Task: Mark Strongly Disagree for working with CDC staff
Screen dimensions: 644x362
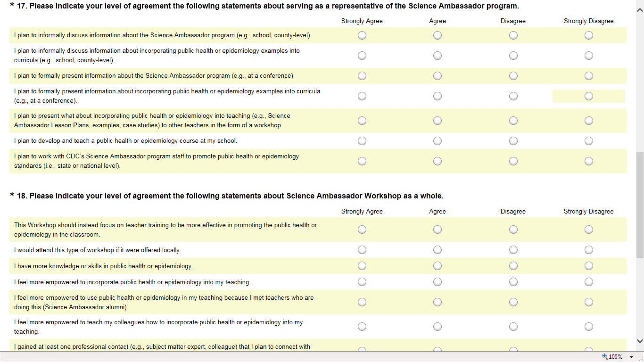Action: pos(589,161)
